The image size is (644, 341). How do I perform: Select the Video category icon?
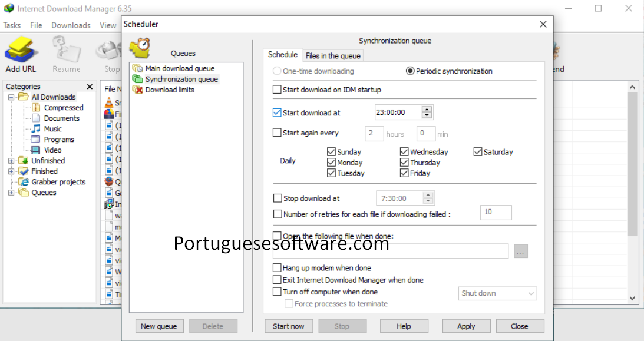(37, 150)
